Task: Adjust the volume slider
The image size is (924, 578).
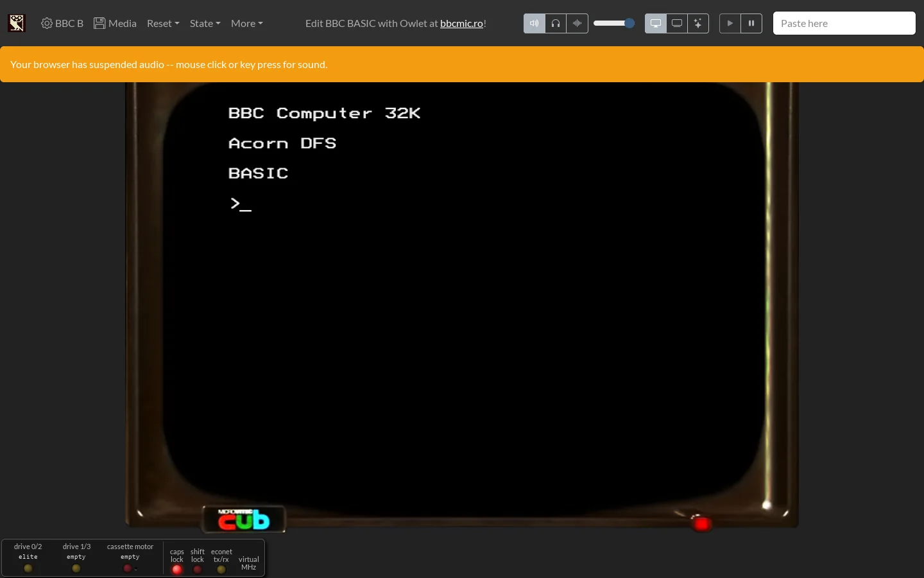Action: coord(614,23)
